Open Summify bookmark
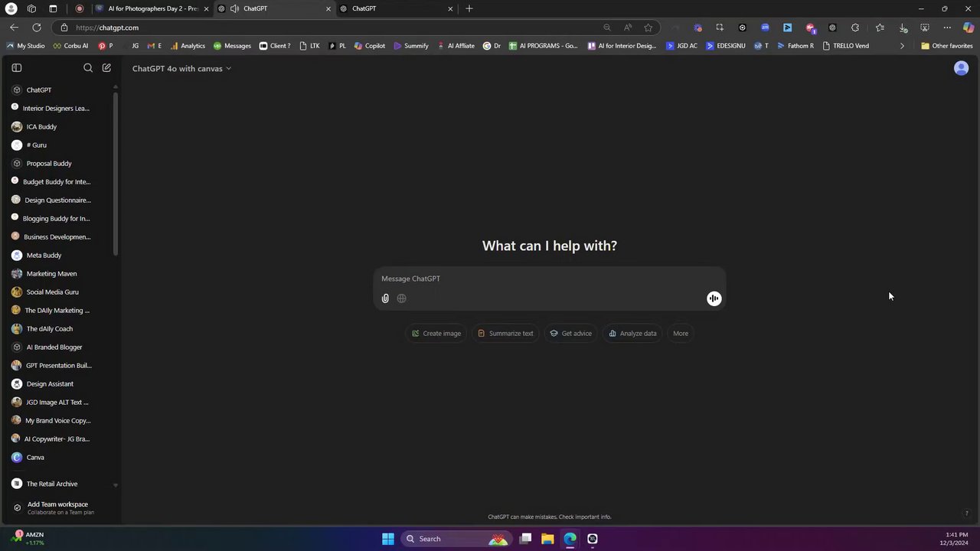 coord(411,46)
